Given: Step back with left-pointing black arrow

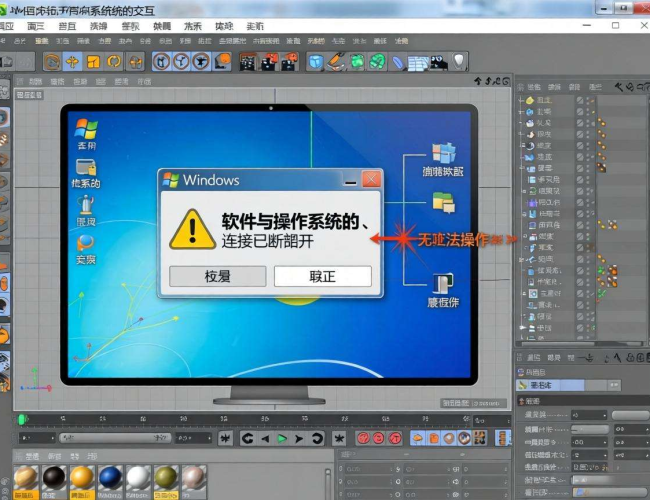Looking at the screenshot, I should click(x=265, y=439).
